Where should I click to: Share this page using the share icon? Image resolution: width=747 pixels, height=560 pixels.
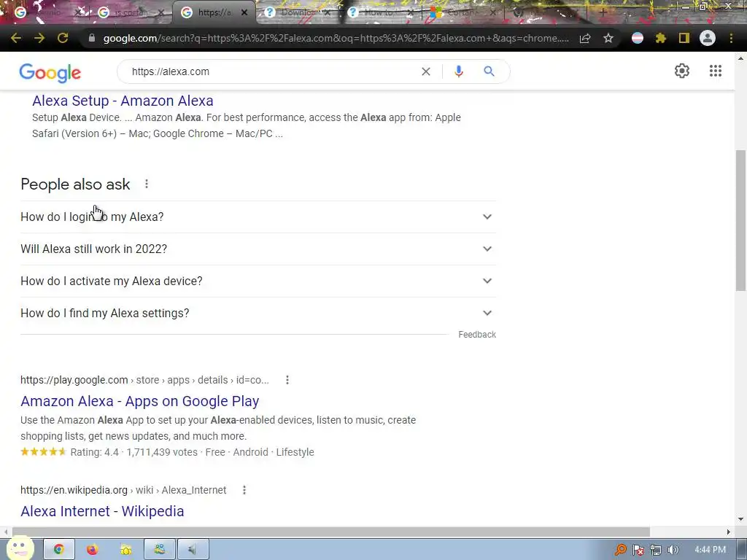(585, 38)
